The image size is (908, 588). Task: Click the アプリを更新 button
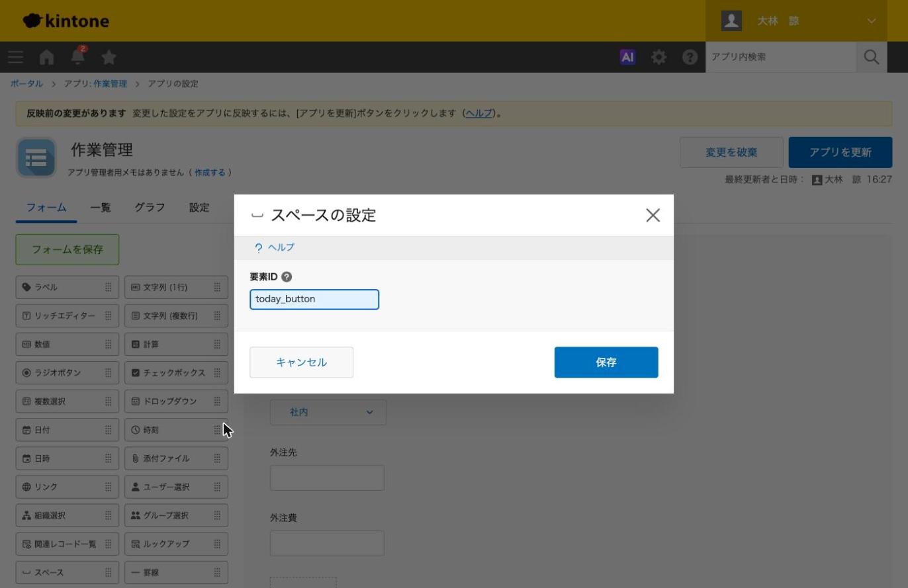pos(840,152)
